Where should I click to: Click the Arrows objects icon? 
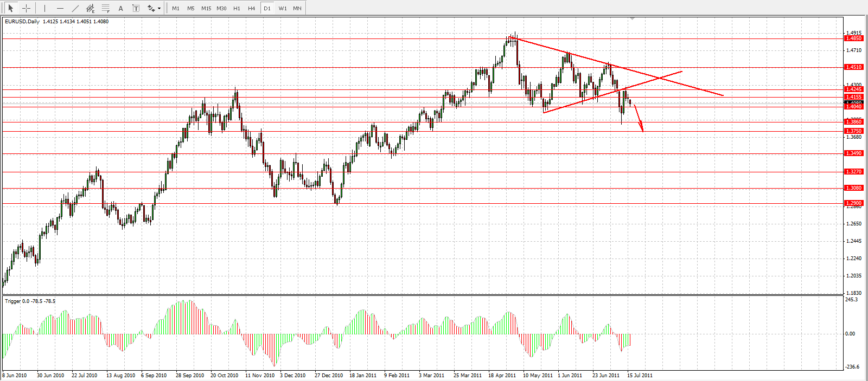tap(151, 8)
